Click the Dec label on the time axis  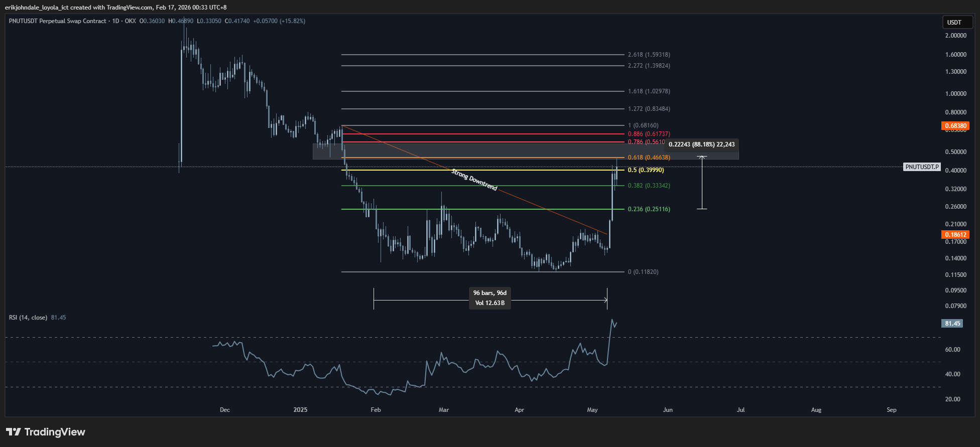pos(225,410)
